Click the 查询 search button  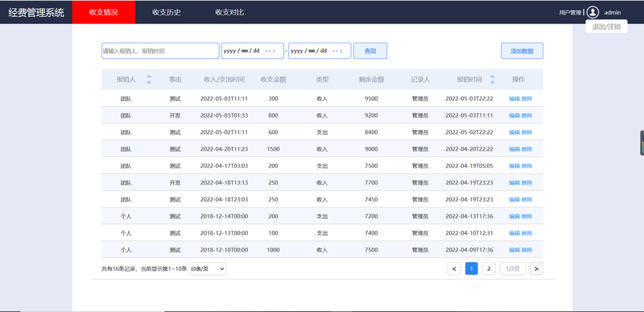[370, 51]
